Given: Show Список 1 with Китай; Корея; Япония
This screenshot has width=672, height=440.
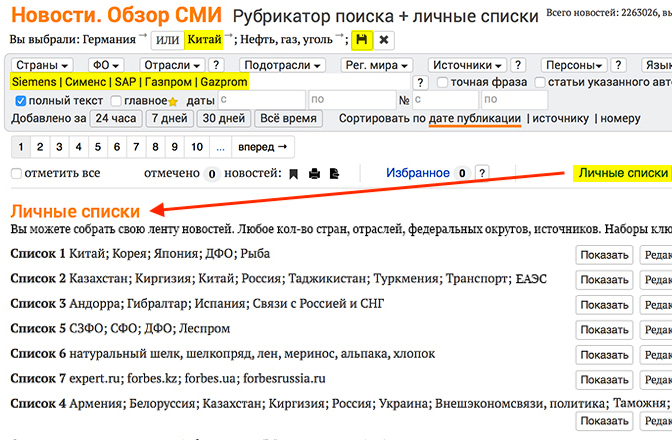Looking at the screenshot, I should point(604,255).
